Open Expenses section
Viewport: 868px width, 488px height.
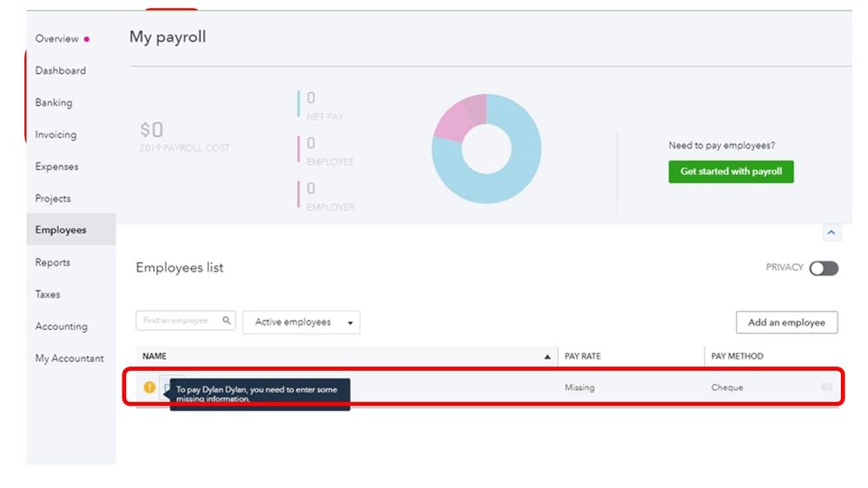[56, 167]
